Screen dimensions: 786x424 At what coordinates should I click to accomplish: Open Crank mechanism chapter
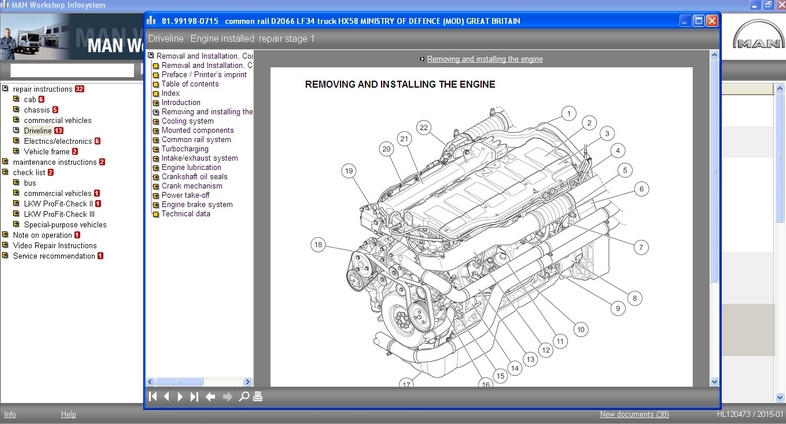coord(191,186)
